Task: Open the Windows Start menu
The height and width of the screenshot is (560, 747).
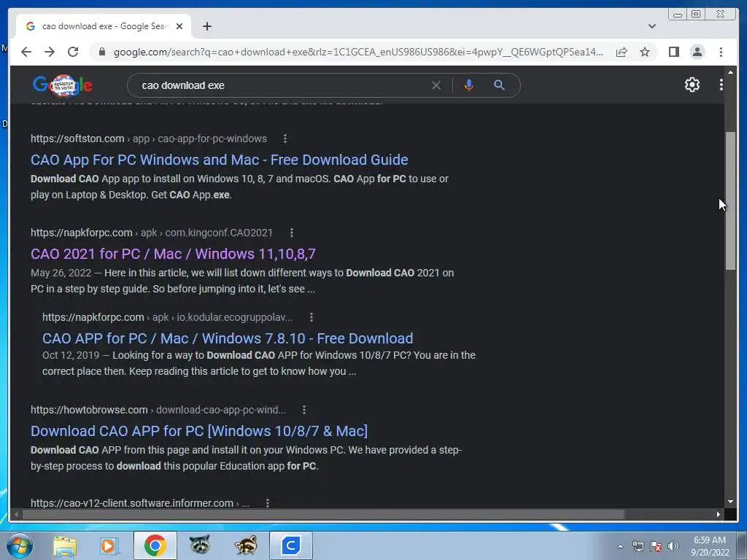Action: click(x=20, y=545)
